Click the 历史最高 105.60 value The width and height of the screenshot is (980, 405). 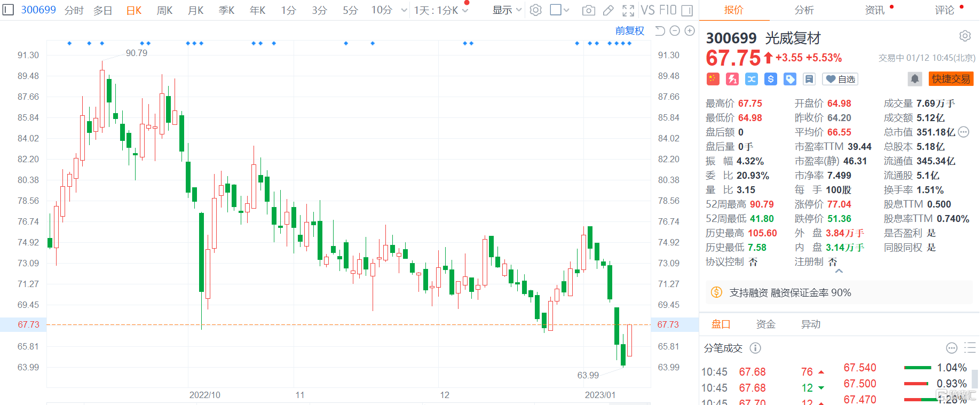coord(762,233)
